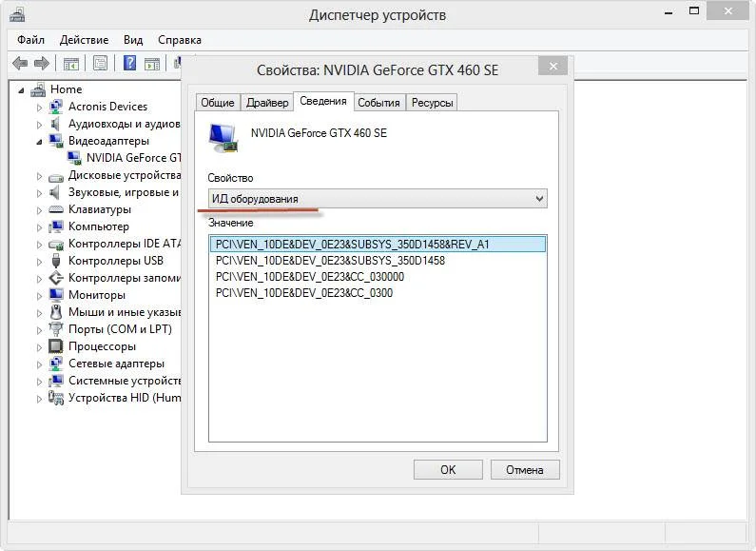The image size is (756, 551).
Task: Expand the Acronis Devices node
Action: [x=40, y=108]
